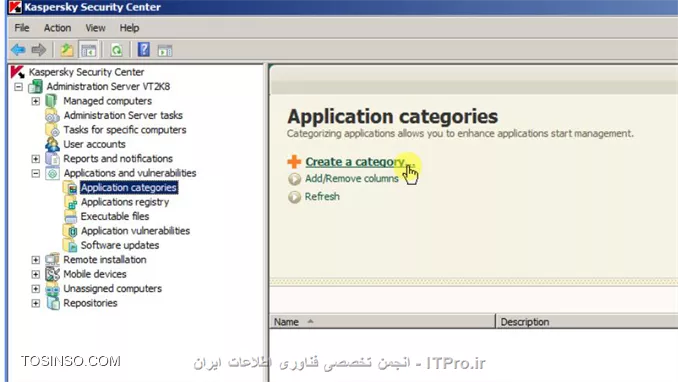678x382 pixels.
Task: Click the User accounts icon
Action: click(52, 144)
